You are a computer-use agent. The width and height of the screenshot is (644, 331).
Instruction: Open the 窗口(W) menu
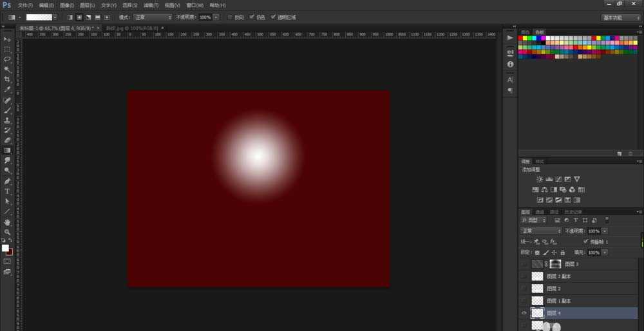[194, 5]
